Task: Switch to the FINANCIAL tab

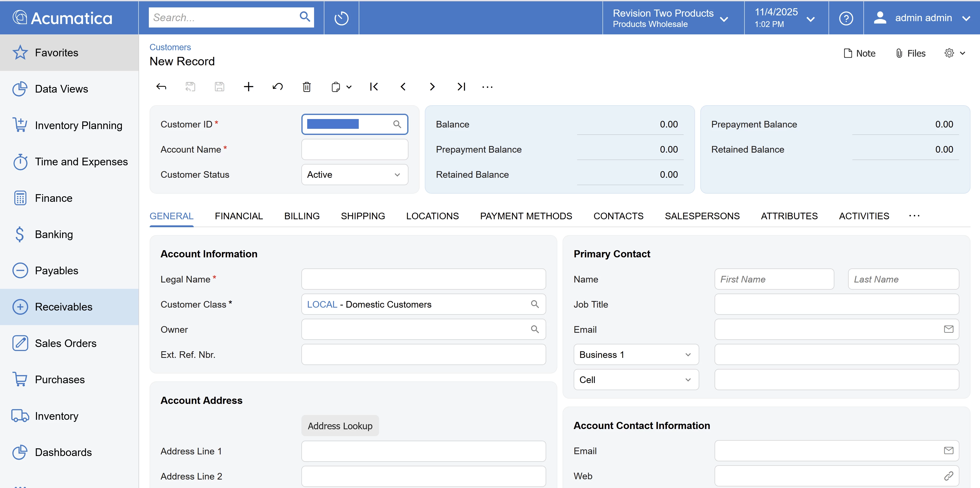Action: click(238, 216)
